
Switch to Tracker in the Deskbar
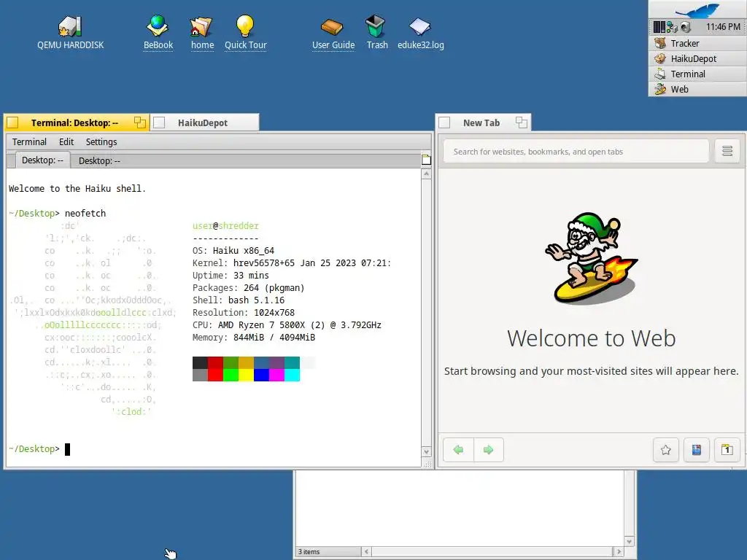coord(697,43)
